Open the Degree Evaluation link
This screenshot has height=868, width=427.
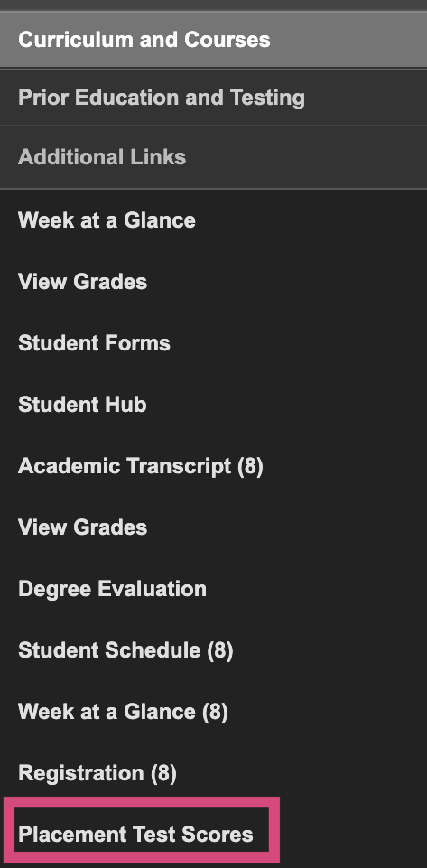112,589
